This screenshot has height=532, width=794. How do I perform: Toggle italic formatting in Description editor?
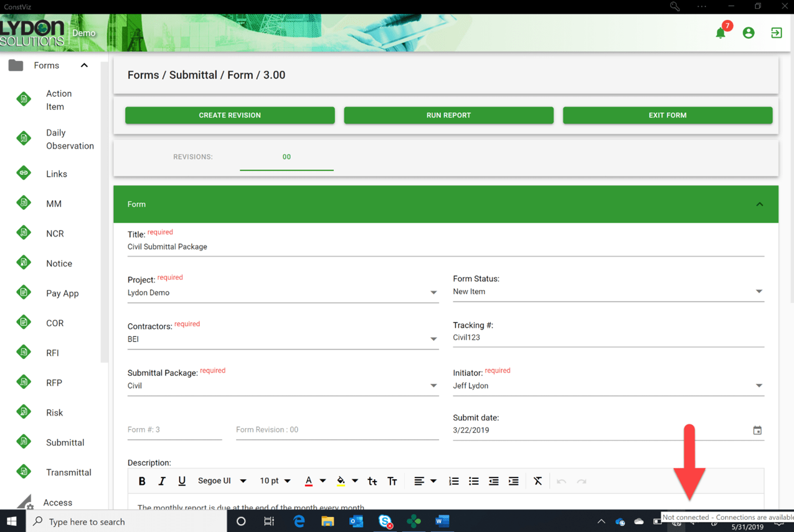(162, 481)
